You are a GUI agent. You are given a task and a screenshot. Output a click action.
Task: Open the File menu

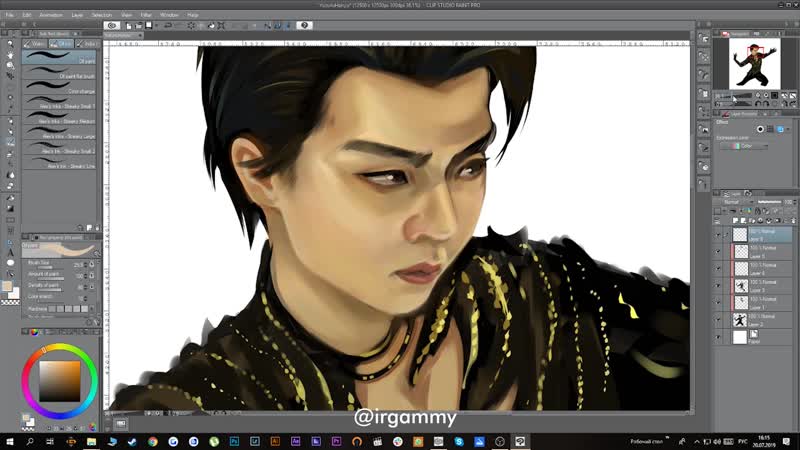coord(10,15)
